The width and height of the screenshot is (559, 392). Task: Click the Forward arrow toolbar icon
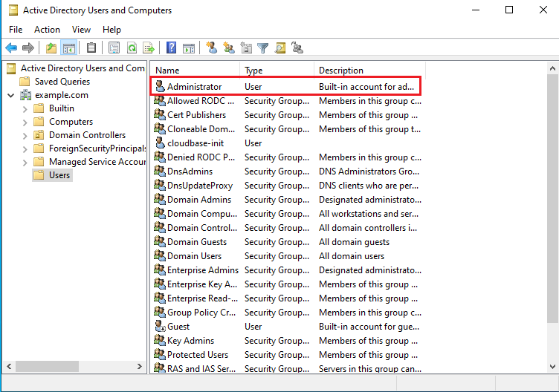(x=28, y=48)
